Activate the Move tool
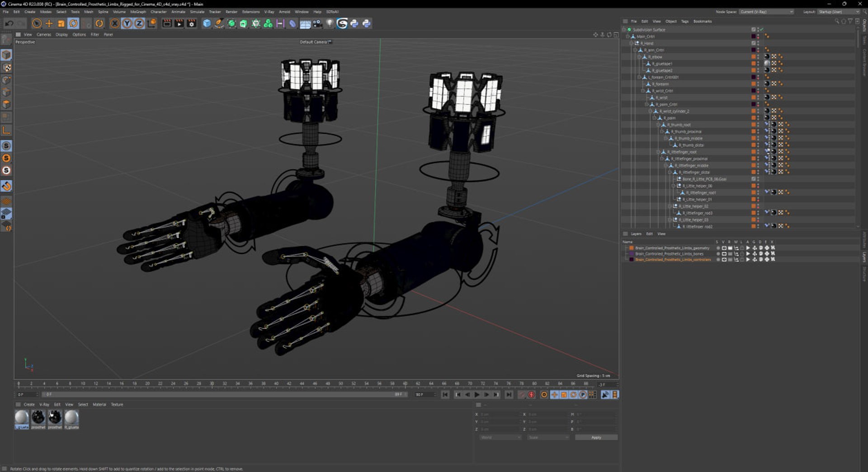The image size is (868, 472). (49, 24)
